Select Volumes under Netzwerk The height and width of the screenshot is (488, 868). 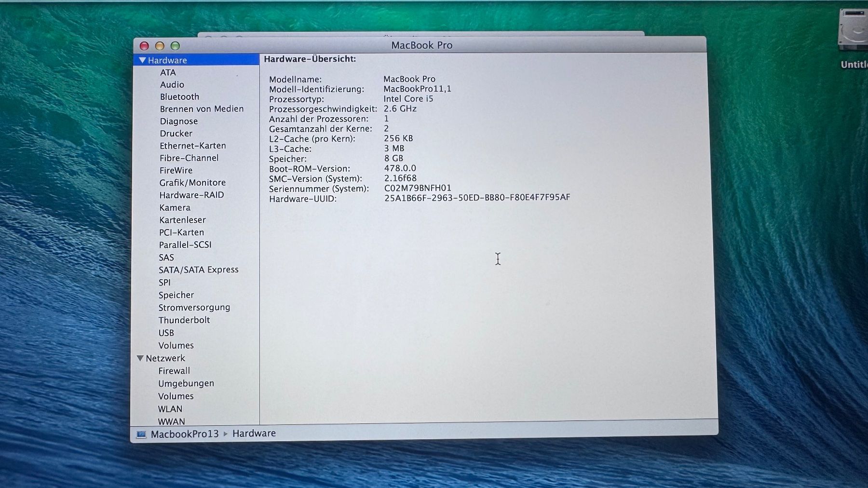coord(176,396)
